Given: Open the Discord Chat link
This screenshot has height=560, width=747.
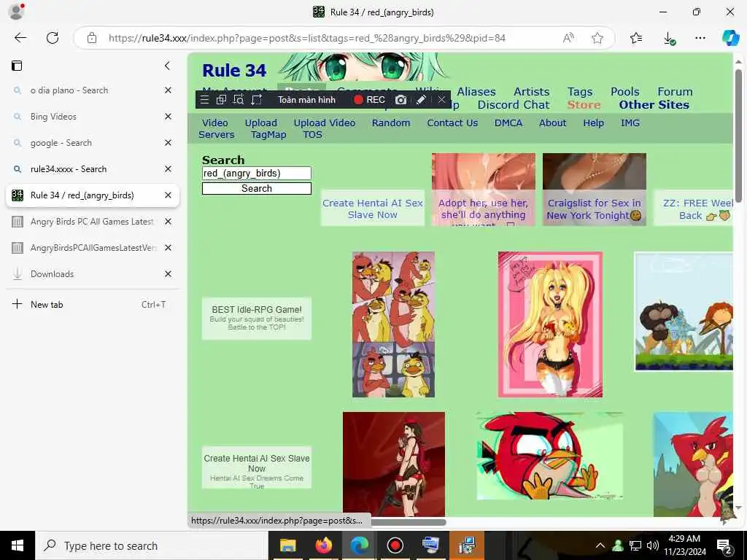Looking at the screenshot, I should tap(514, 105).
